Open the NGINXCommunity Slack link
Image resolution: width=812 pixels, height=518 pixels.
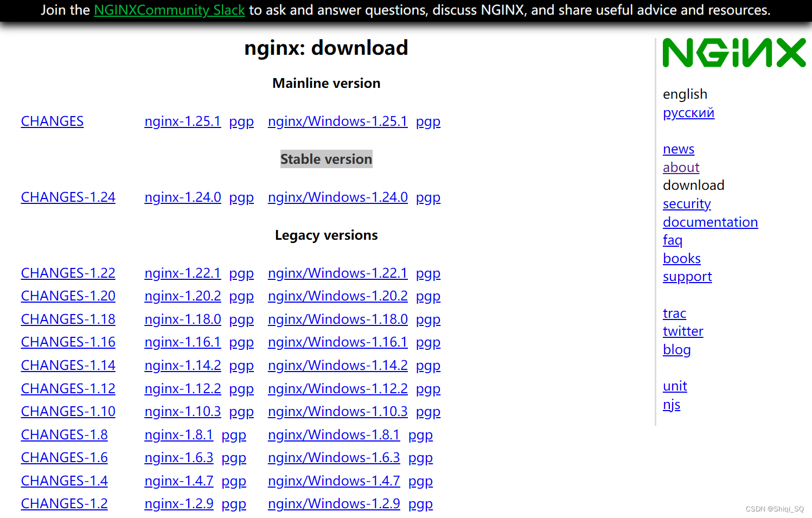coord(169,10)
